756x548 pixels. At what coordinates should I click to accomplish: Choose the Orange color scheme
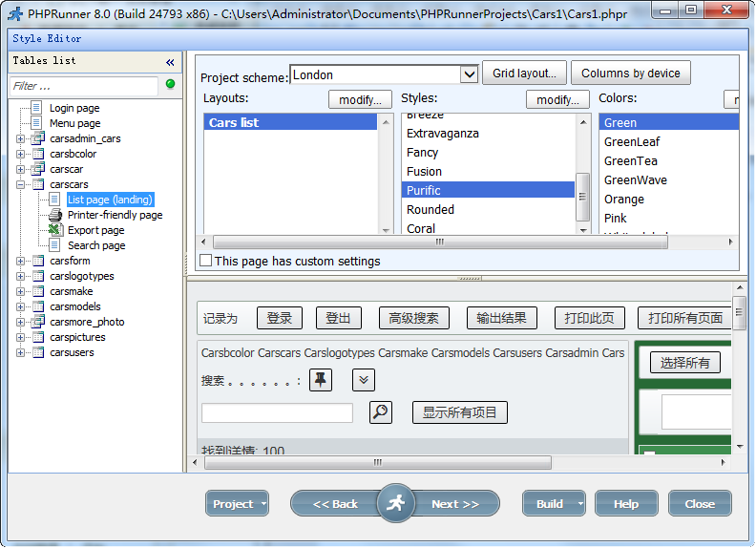(x=624, y=200)
